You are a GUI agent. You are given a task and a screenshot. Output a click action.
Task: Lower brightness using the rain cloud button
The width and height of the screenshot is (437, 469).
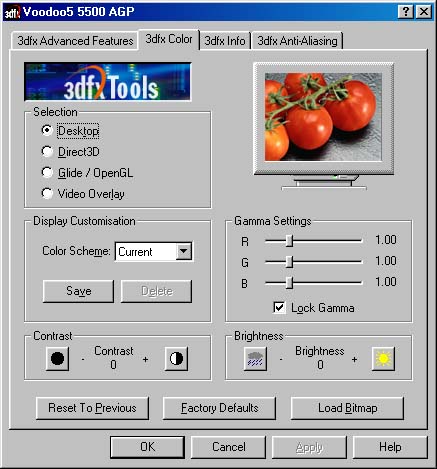click(255, 359)
